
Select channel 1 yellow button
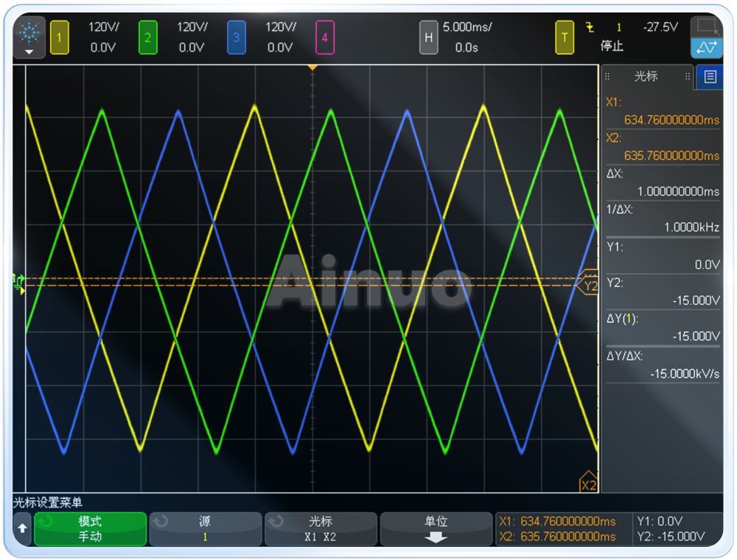[59, 38]
